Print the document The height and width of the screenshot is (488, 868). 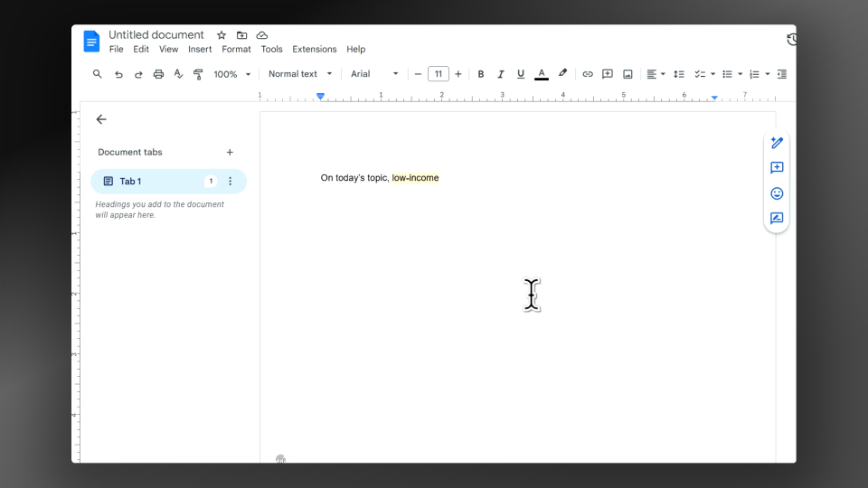(158, 74)
